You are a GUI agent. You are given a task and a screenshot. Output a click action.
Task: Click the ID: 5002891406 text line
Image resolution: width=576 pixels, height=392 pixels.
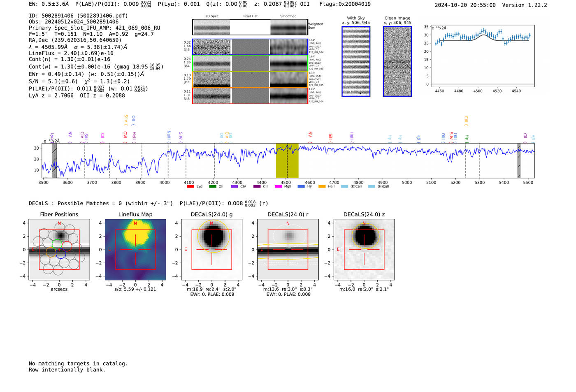[x=78, y=16]
